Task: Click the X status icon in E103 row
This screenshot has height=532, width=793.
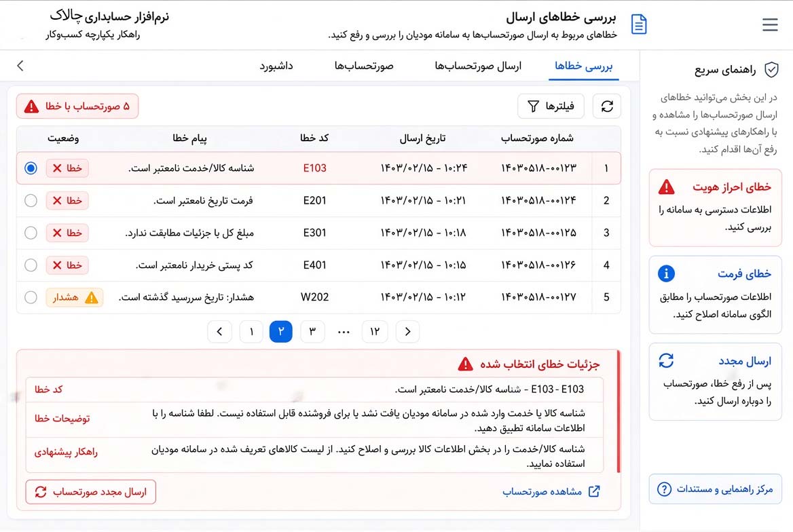Action: [x=57, y=168]
